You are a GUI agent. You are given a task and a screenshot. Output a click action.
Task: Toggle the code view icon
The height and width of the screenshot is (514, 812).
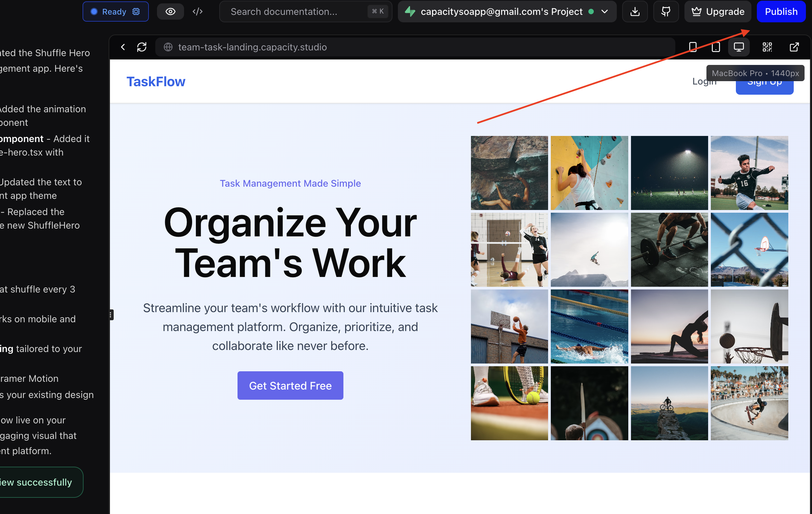coord(198,11)
